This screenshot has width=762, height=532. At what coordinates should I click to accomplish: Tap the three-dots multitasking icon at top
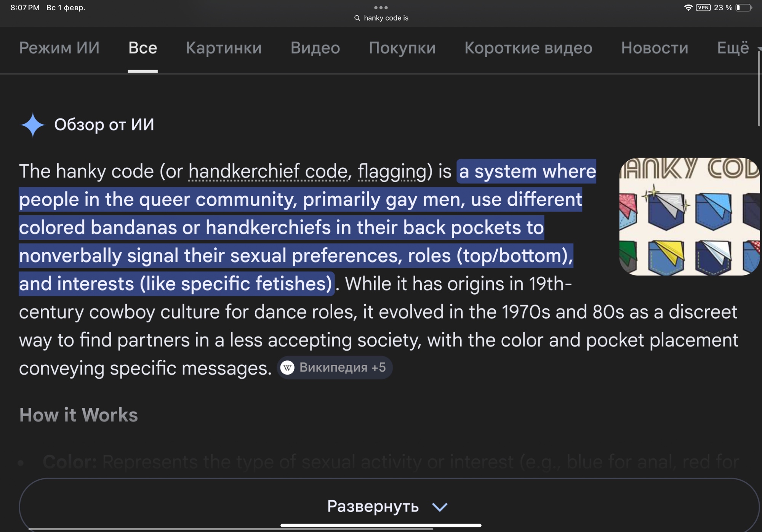click(x=381, y=8)
